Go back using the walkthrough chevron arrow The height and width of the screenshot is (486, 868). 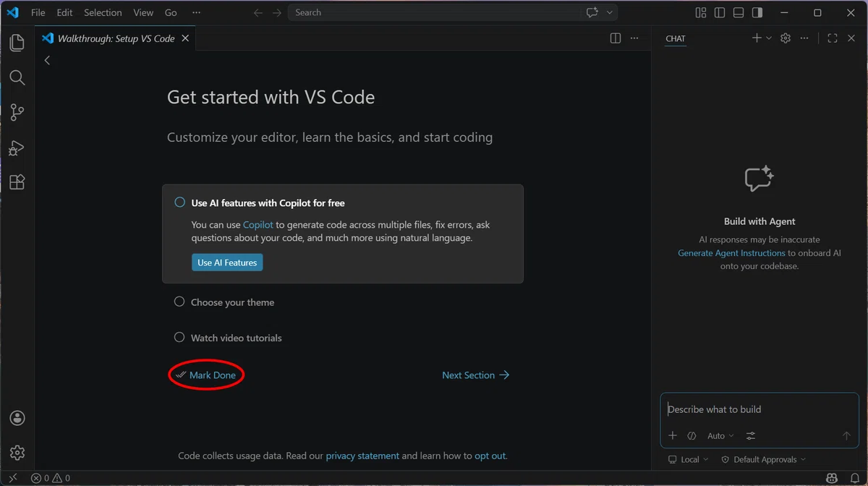click(47, 60)
